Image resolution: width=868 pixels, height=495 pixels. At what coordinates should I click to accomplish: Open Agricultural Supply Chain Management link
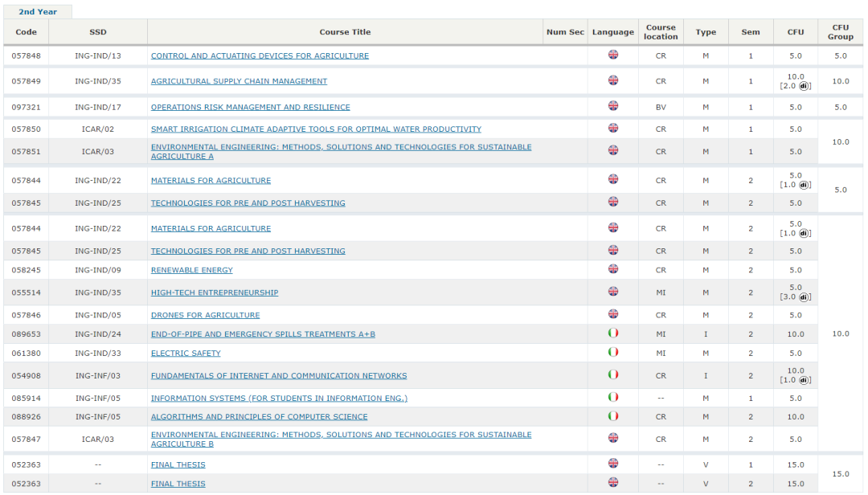coord(240,81)
